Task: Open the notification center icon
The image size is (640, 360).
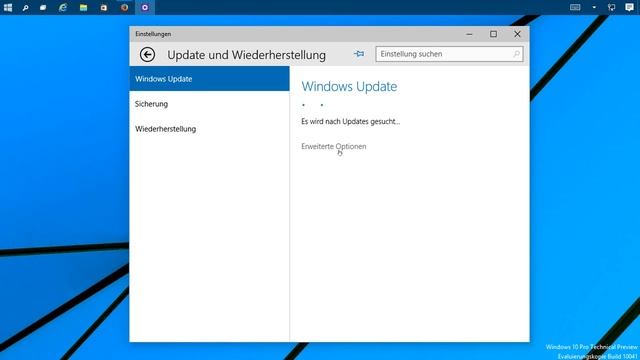Action: point(629,7)
